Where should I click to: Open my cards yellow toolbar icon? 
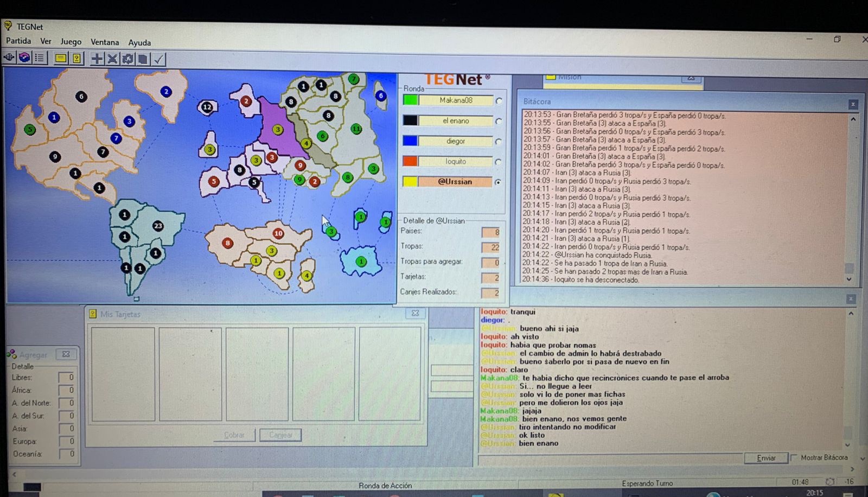tap(76, 58)
